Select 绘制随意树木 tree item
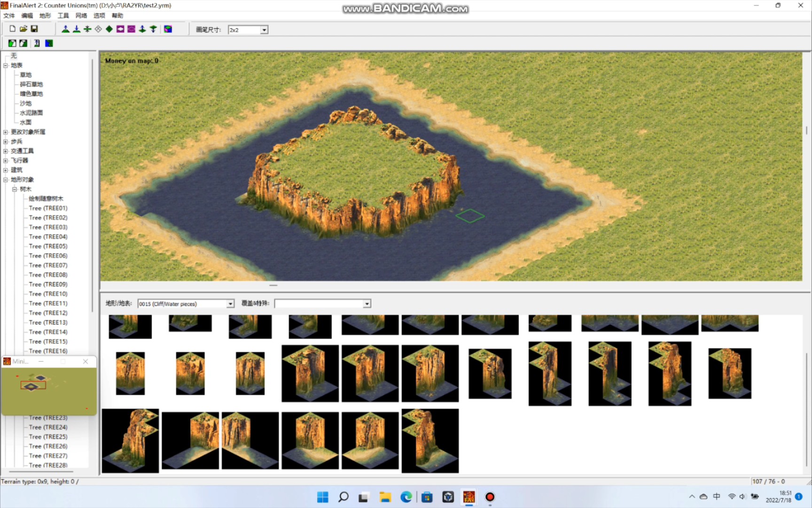Image resolution: width=812 pixels, height=508 pixels. click(46, 198)
